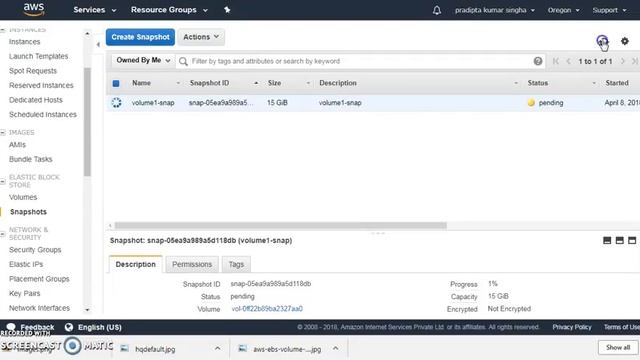Click the language globe icon
Screen dimensions: 640x360
(69, 327)
